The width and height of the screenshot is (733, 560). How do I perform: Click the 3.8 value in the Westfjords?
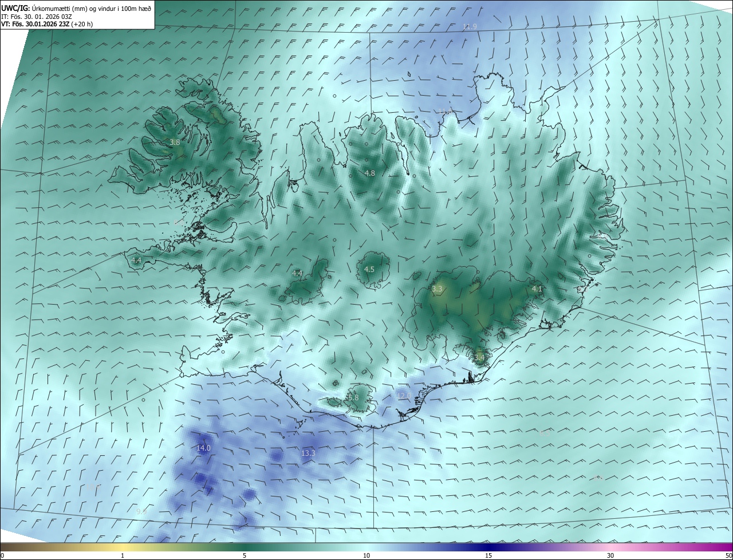(x=175, y=142)
